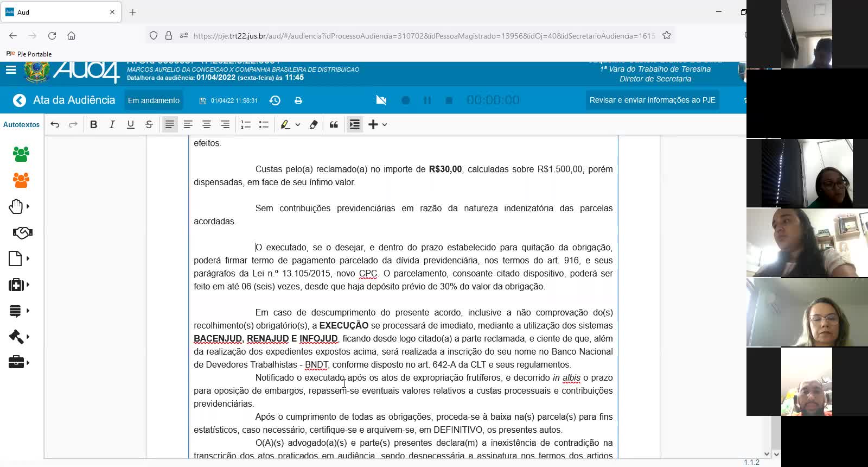
Task: Open the tracking protection shield icon
Action: 154,35
